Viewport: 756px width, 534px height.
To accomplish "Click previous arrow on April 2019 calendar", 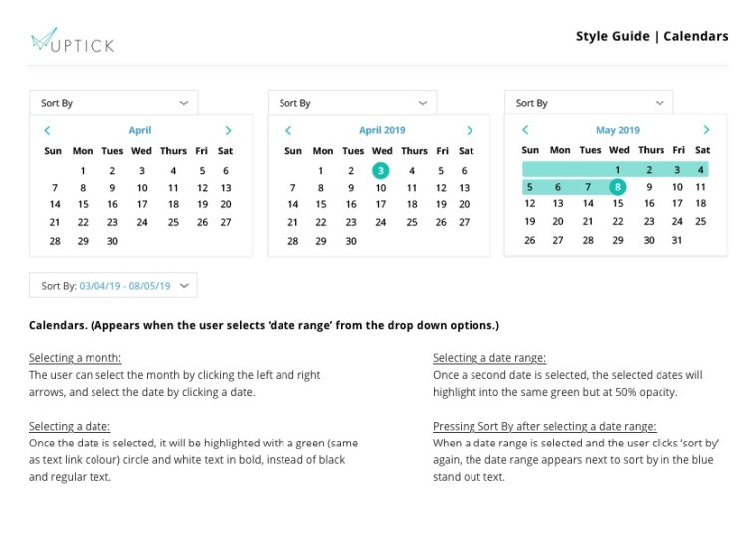I will [288, 130].
